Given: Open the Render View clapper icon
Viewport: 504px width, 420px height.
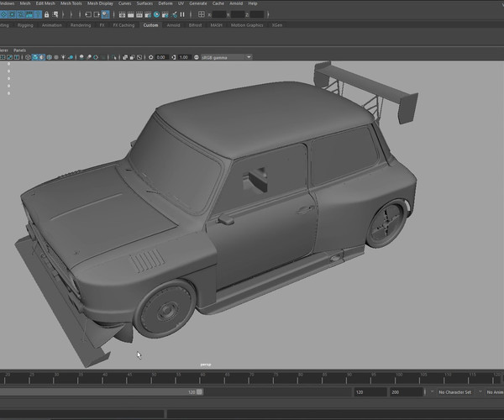Looking at the screenshot, I should coord(122,14).
